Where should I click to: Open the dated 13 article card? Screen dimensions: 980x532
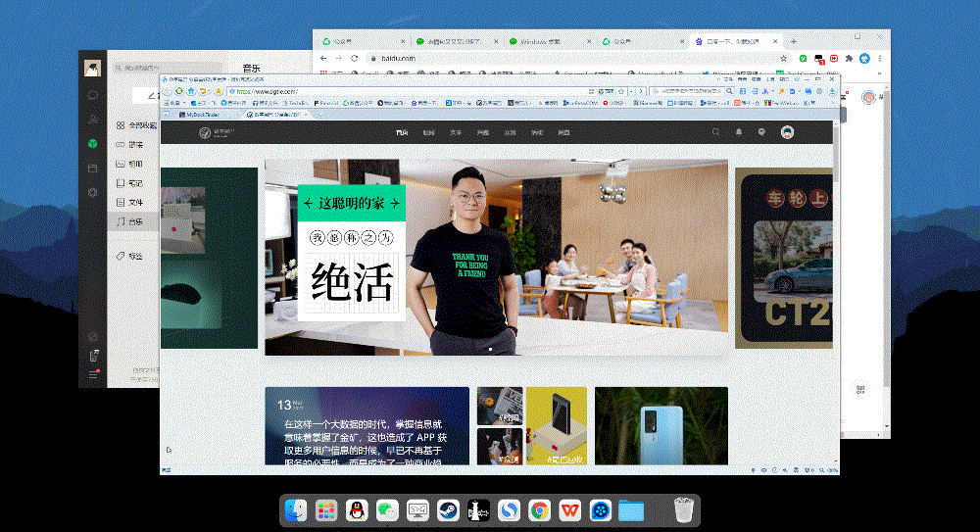367,426
